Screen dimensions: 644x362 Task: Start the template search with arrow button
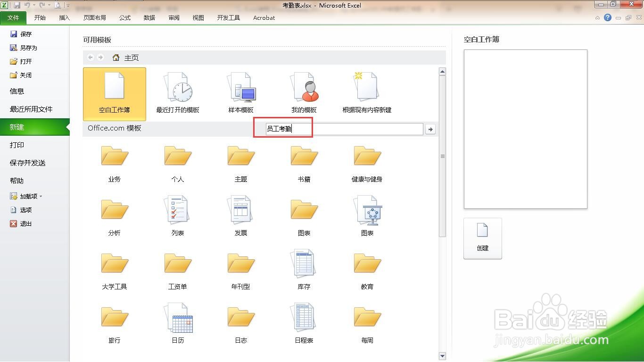[430, 129]
